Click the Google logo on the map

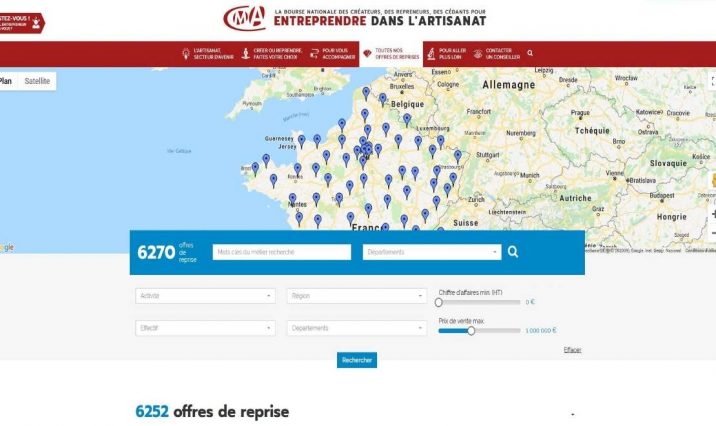point(6,247)
